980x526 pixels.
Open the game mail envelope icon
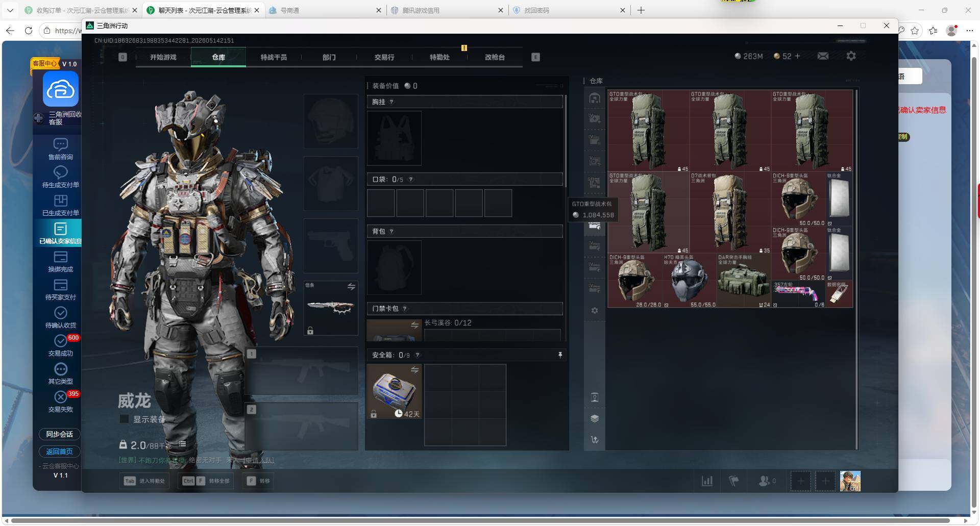point(823,56)
